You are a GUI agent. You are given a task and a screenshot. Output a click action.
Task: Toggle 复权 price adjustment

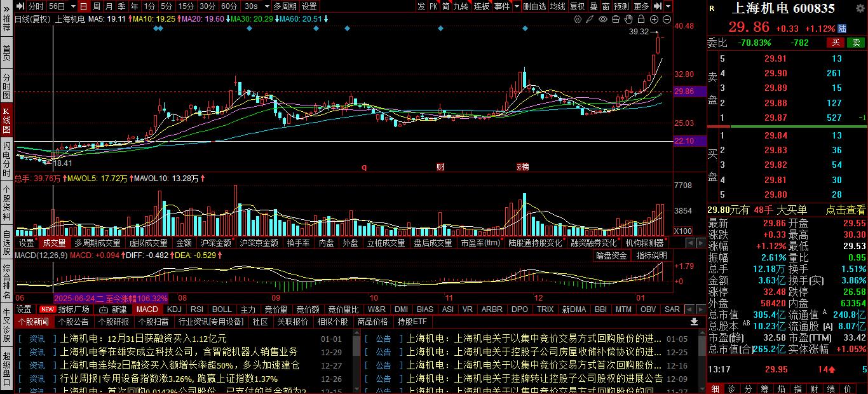(x=577, y=6)
